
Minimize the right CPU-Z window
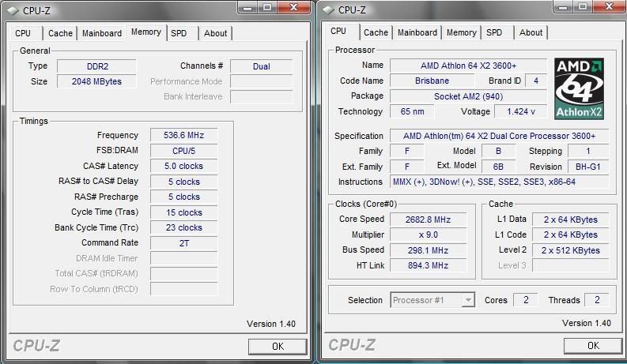pos(564,7)
